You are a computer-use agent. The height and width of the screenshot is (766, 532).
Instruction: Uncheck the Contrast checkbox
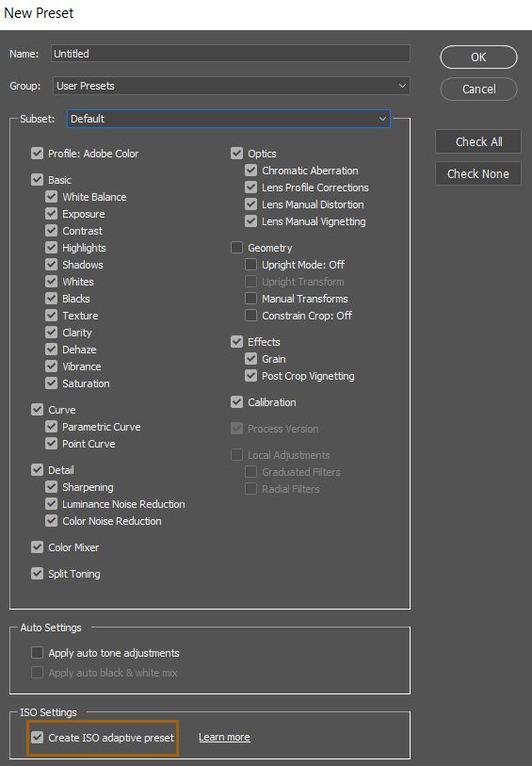(51, 231)
